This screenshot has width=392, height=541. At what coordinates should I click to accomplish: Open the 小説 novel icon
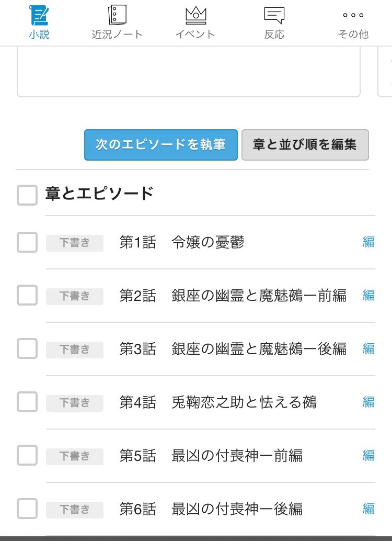[39, 15]
